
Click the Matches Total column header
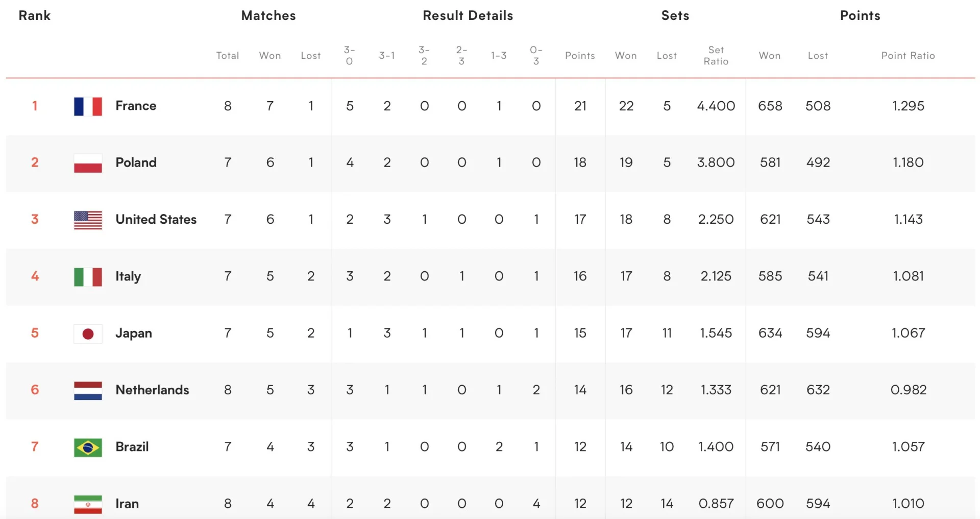click(228, 55)
